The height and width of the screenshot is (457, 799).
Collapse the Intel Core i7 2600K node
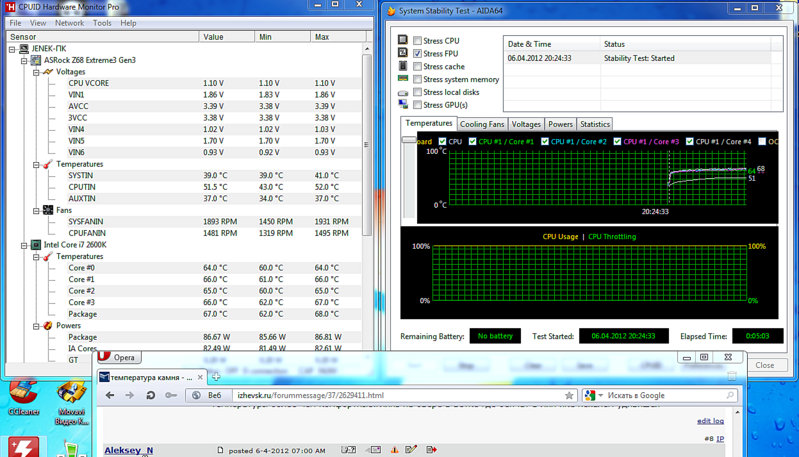(x=24, y=245)
